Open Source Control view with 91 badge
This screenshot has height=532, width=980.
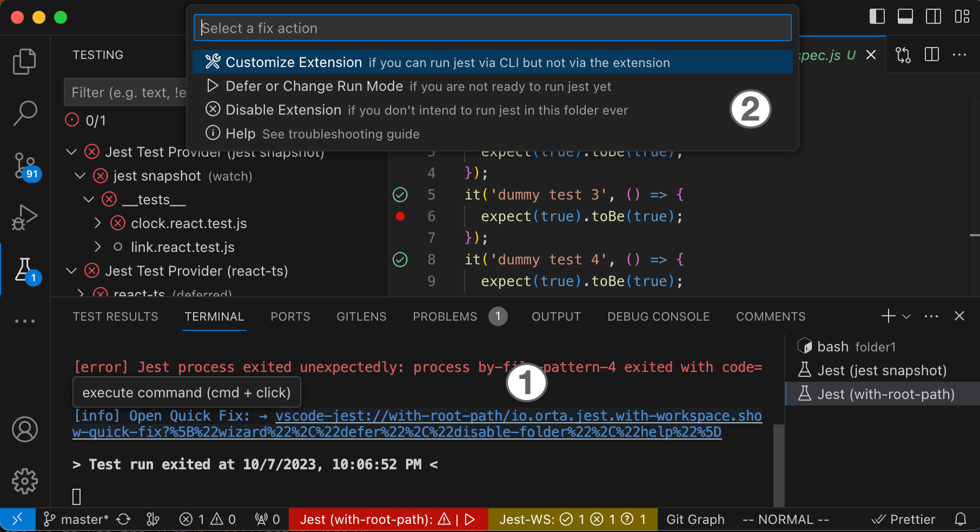point(25,165)
